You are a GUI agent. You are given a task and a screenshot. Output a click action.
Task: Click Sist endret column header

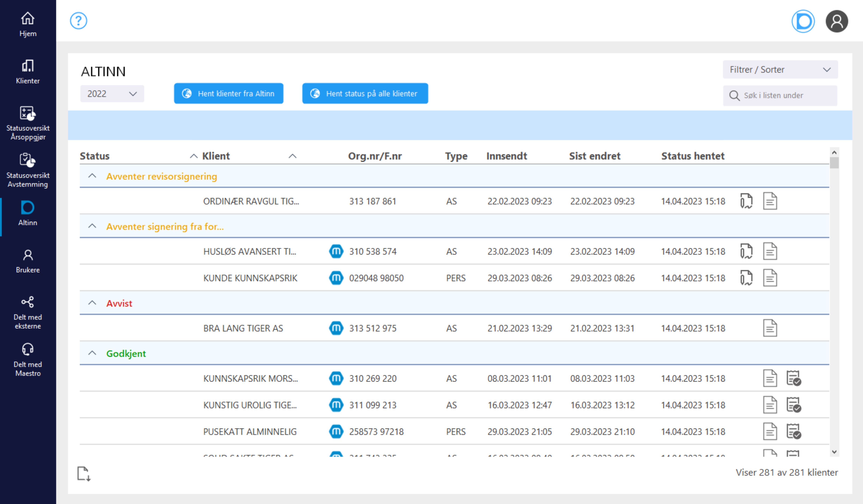click(x=594, y=156)
